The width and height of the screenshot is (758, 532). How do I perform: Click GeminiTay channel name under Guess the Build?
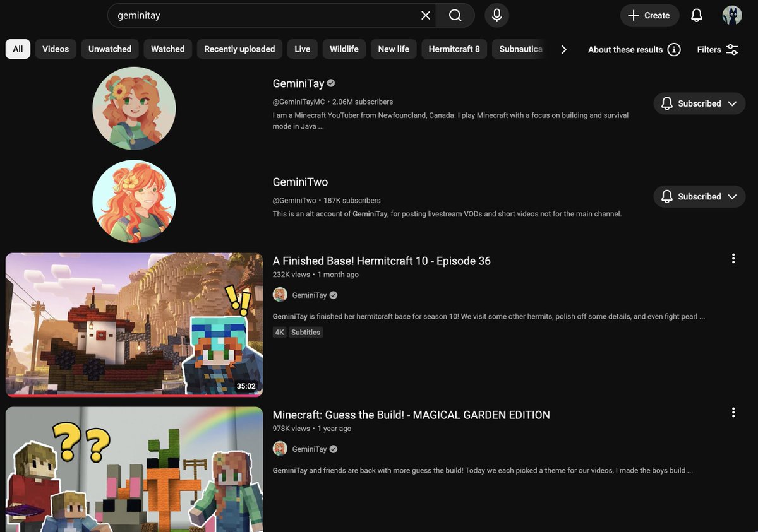[310, 449]
